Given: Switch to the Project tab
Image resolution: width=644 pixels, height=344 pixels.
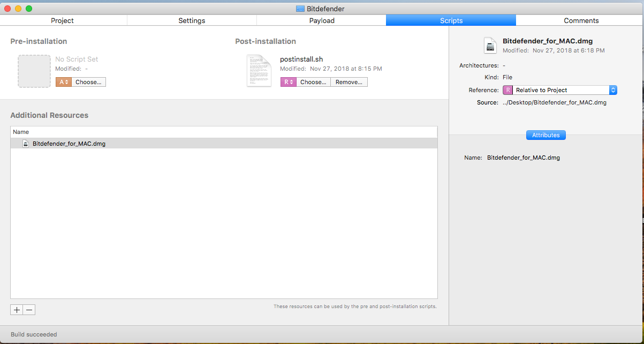Looking at the screenshot, I should coord(63,20).
